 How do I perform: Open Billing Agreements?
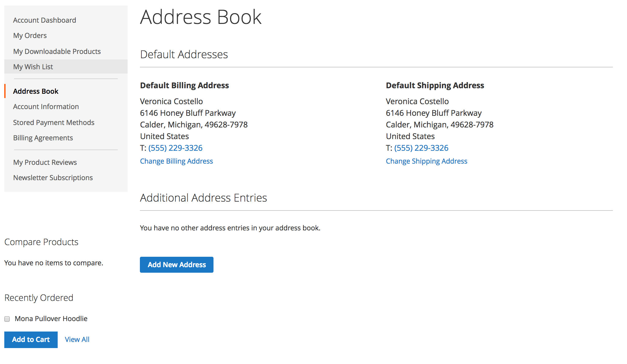tap(43, 138)
